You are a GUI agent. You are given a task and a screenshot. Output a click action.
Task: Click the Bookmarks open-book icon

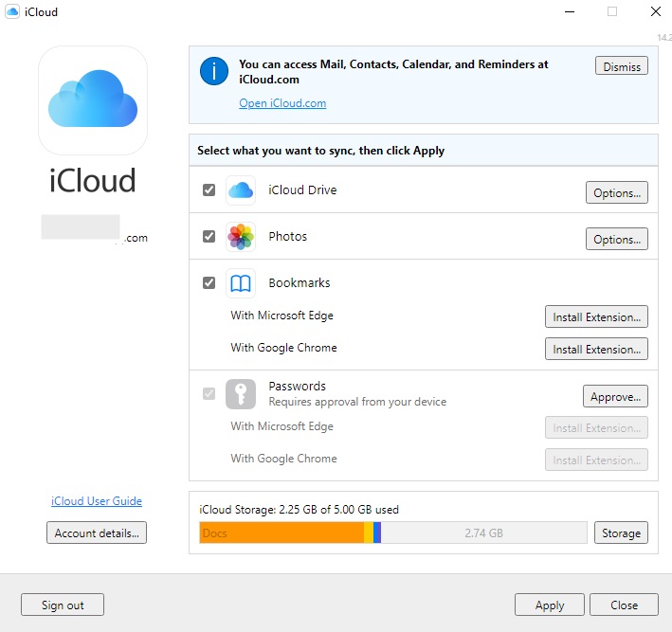pyautogui.click(x=241, y=282)
